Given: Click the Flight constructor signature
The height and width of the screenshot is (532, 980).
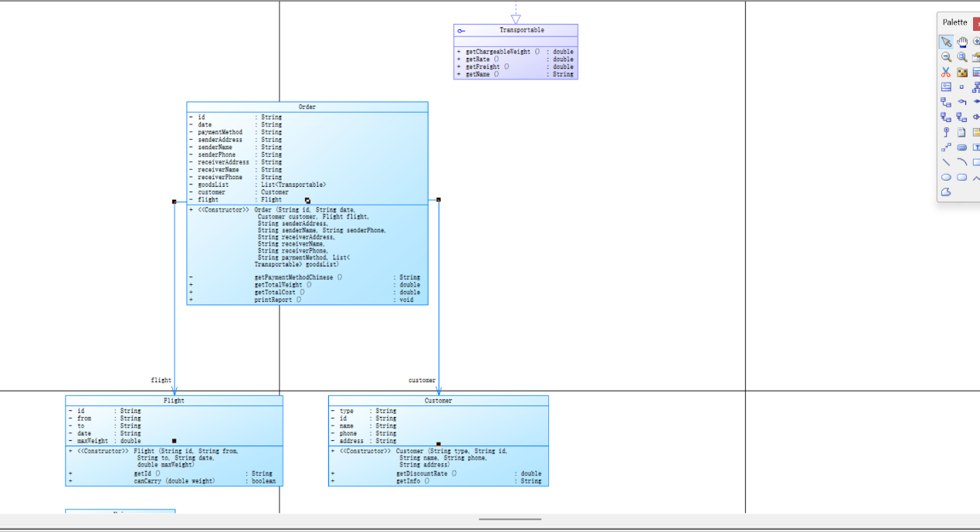Looking at the screenshot, I should click(186, 458).
